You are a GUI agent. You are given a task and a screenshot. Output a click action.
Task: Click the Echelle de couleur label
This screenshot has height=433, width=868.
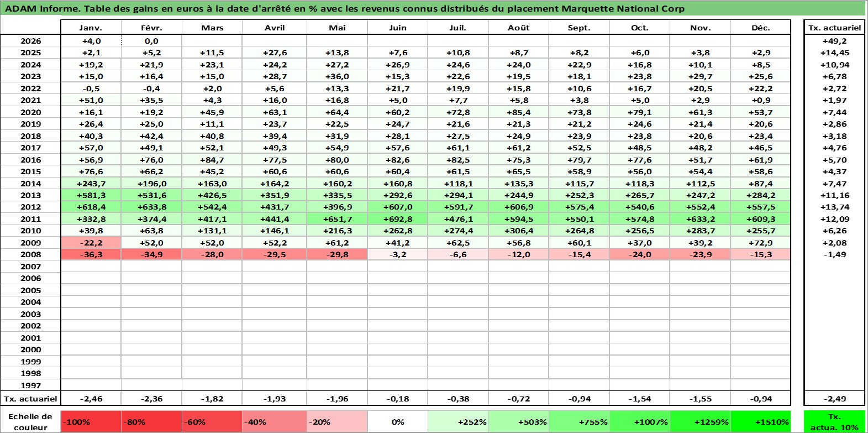[31, 422]
